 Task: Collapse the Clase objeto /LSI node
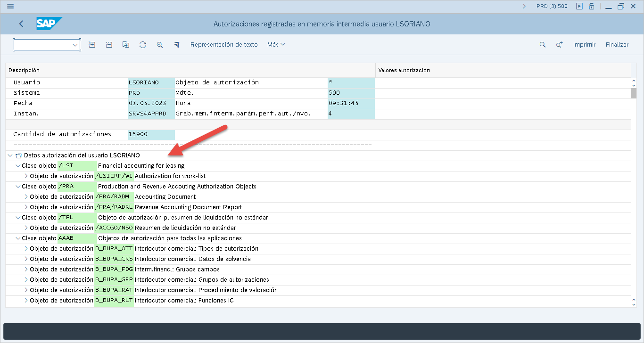coord(18,166)
